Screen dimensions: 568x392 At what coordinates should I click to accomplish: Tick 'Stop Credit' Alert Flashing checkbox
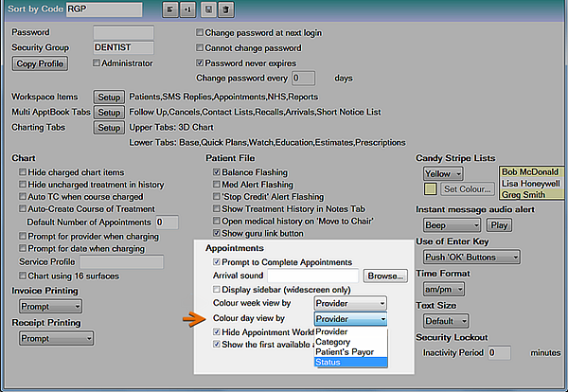coord(217,196)
